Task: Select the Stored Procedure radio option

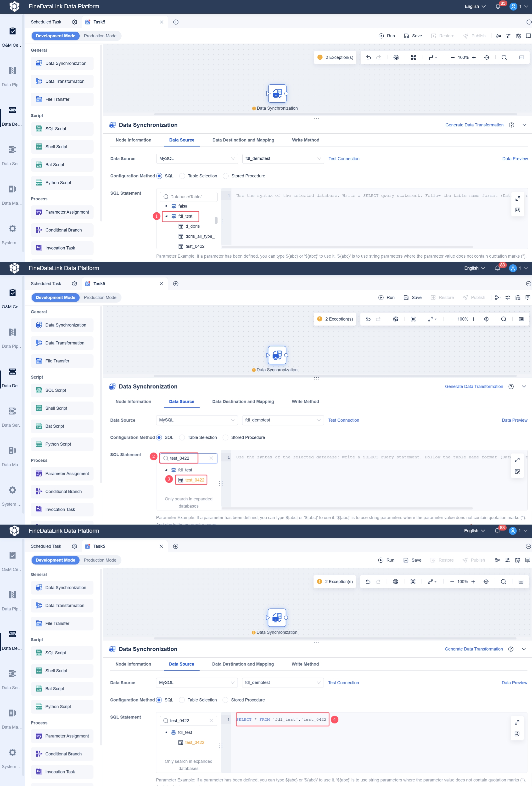Action: (x=226, y=176)
